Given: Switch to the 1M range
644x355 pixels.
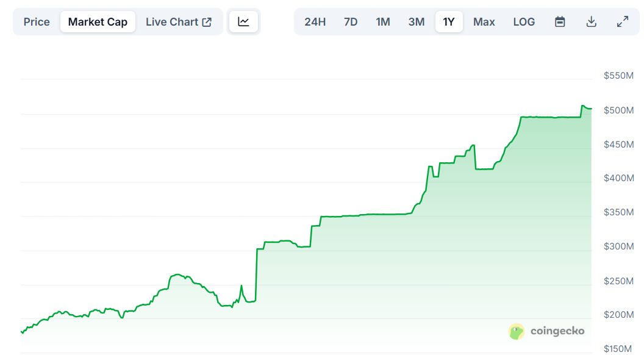Looking at the screenshot, I should coord(383,21).
